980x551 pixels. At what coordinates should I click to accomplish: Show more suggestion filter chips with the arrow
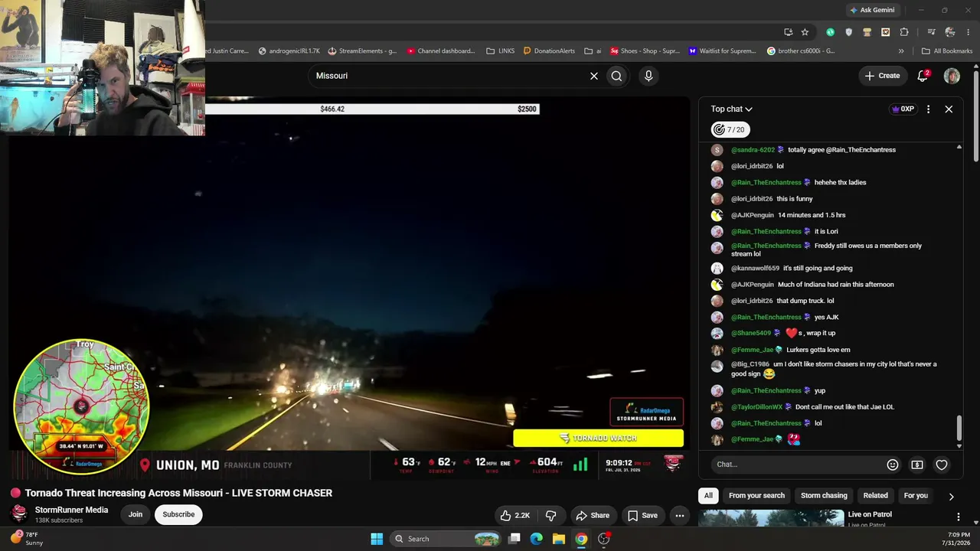point(951,496)
